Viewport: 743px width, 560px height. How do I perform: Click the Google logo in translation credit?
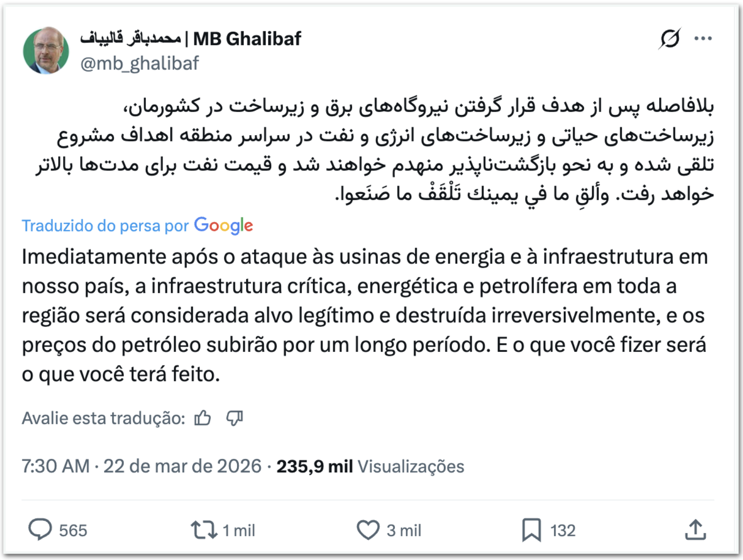223,225
